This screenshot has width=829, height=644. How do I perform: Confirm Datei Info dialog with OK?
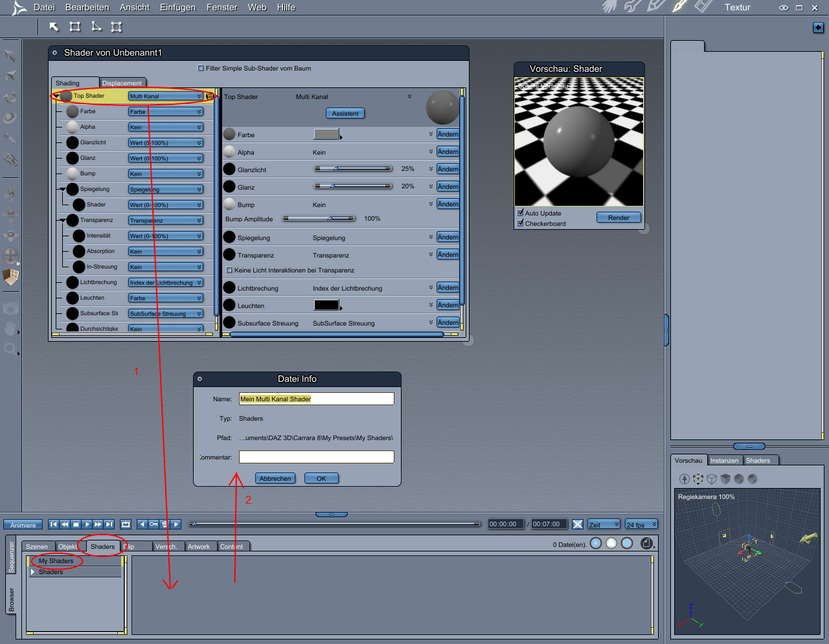point(321,478)
